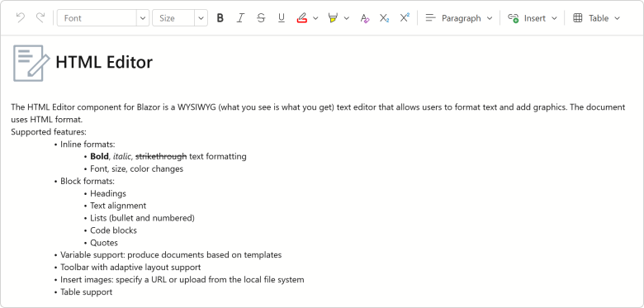Open the font color dropdown arrow
This screenshot has width=644, height=308.
315,18
